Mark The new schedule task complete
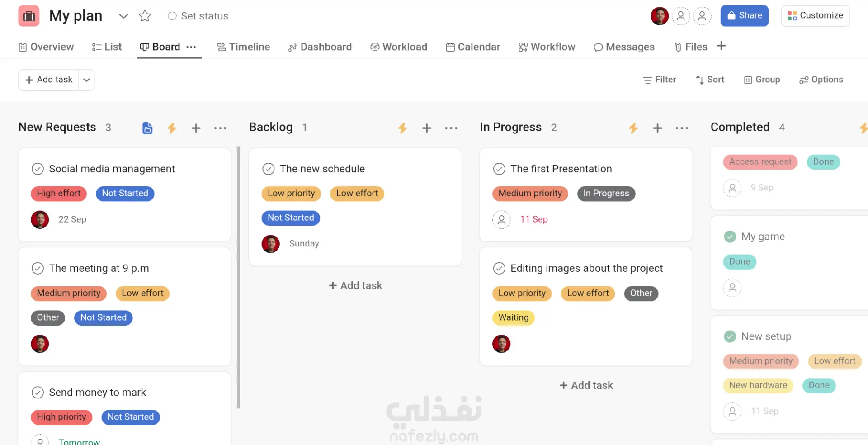The height and width of the screenshot is (445, 868). (269, 169)
